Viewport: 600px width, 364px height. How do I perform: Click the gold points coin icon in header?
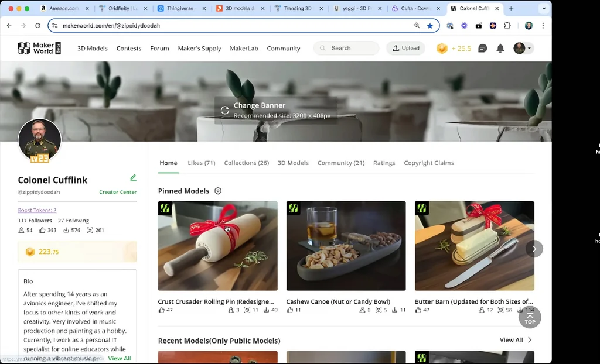point(442,48)
